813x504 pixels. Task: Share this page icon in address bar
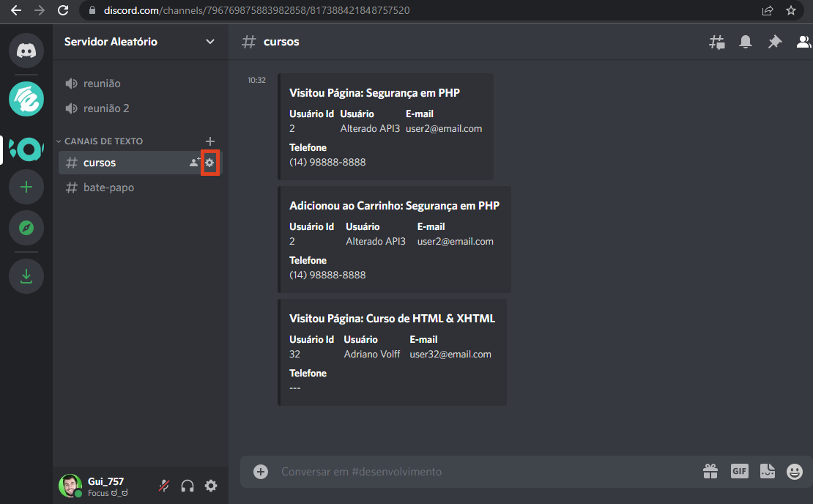point(768,10)
